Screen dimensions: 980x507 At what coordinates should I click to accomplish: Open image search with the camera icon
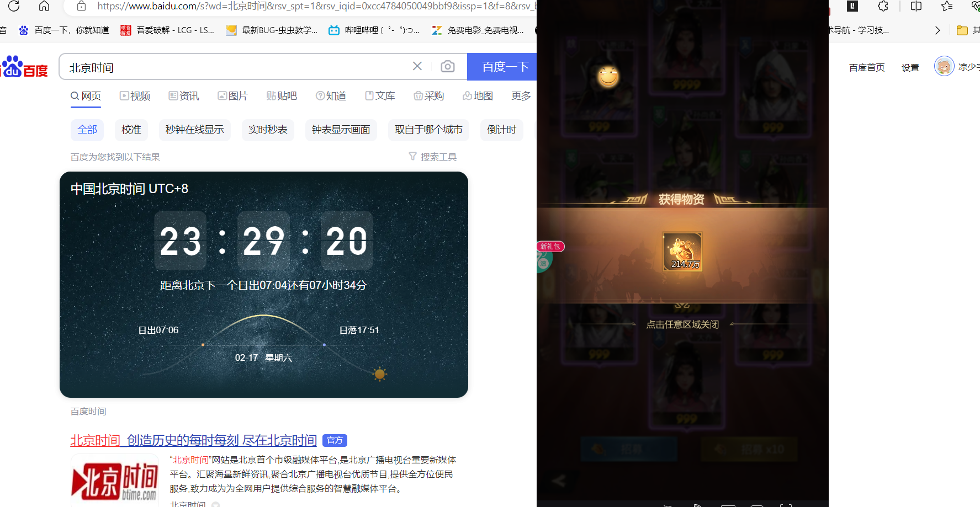point(448,66)
